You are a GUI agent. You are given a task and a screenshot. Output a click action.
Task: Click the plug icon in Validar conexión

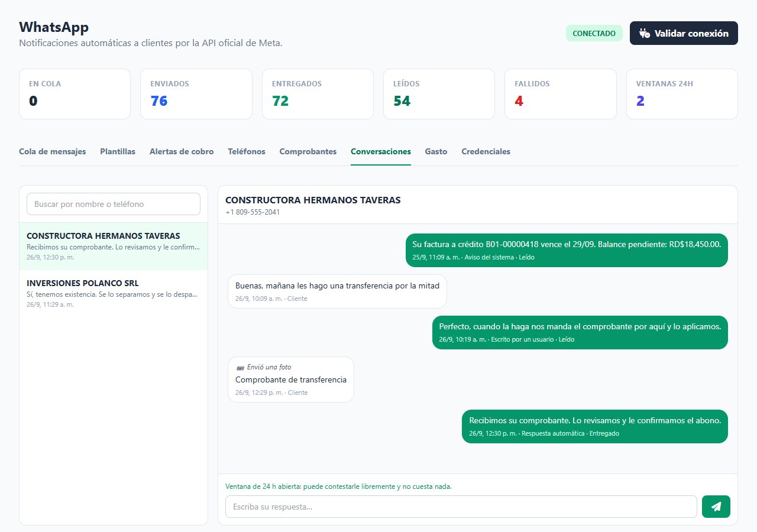645,34
